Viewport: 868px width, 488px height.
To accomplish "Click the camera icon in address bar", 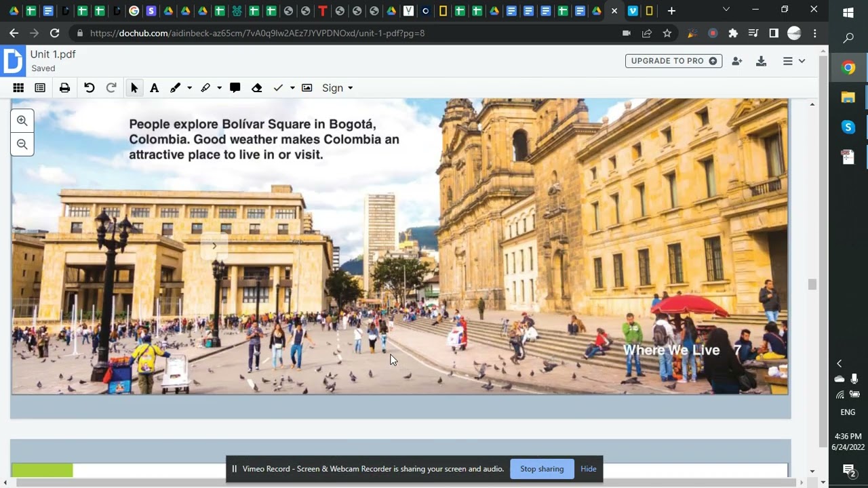I will tap(627, 33).
